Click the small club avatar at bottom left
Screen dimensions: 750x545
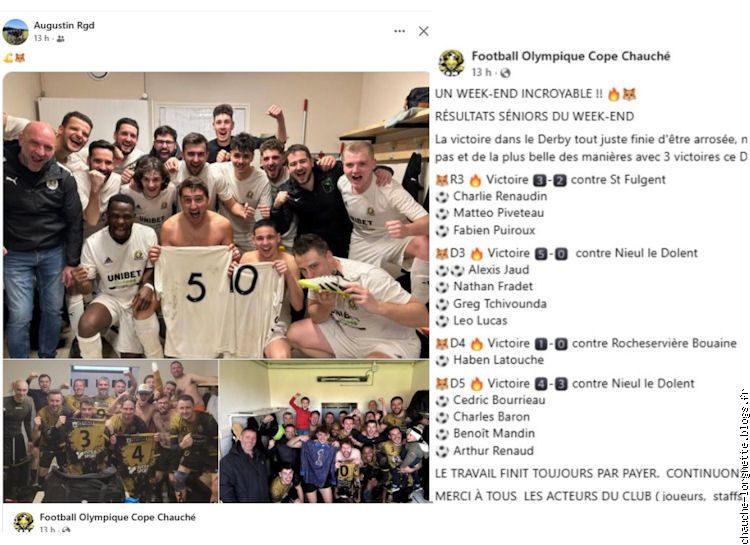tap(23, 522)
